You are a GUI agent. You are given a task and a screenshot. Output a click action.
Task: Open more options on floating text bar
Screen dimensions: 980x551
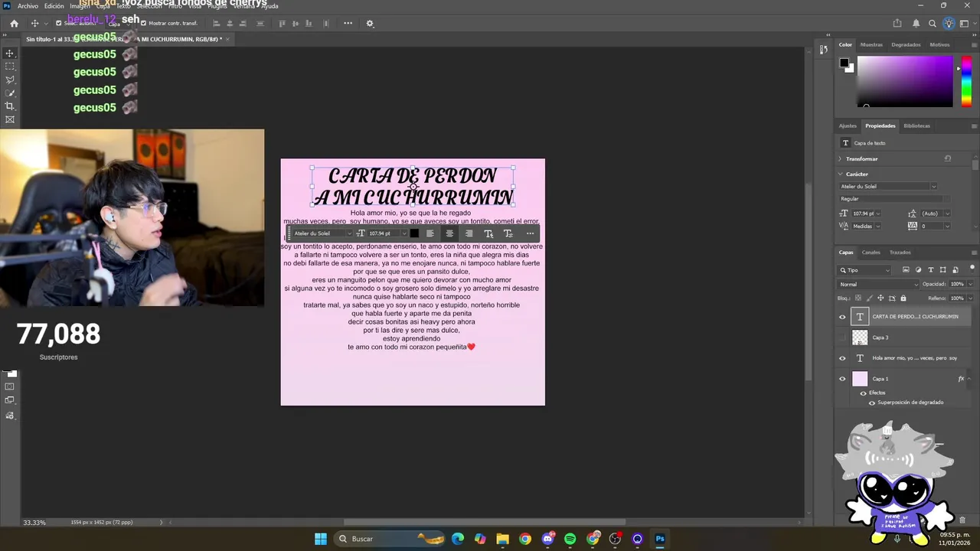pyautogui.click(x=530, y=233)
